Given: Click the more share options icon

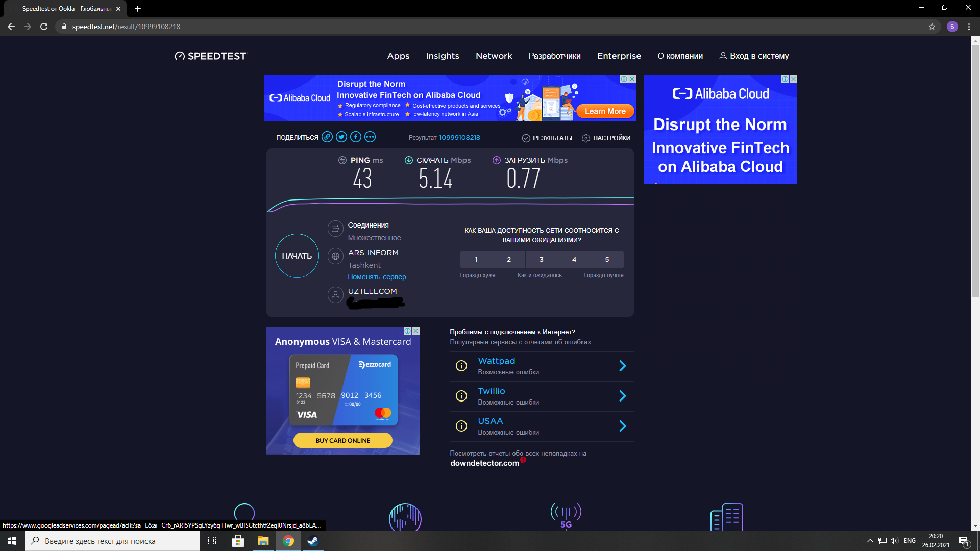Looking at the screenshot, I should coord(371,137).
